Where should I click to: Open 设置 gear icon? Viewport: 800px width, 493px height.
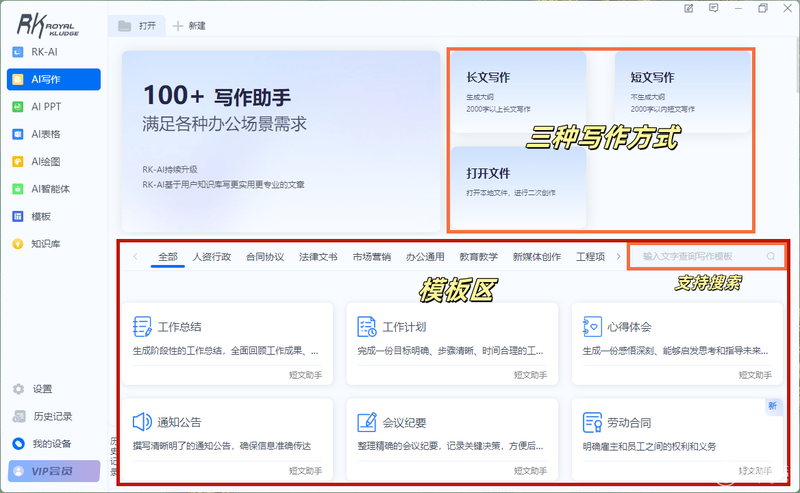click(18, 389)
